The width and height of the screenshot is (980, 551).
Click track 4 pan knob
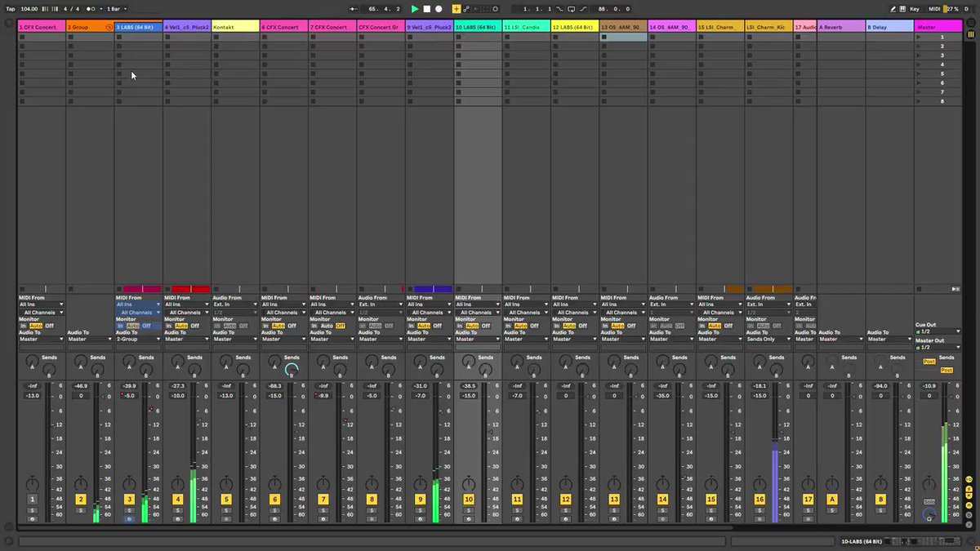coord(178,482)
